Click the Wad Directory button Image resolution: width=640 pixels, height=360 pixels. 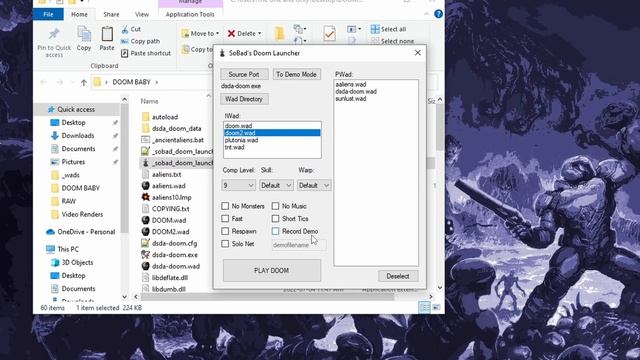coord(244,99)
